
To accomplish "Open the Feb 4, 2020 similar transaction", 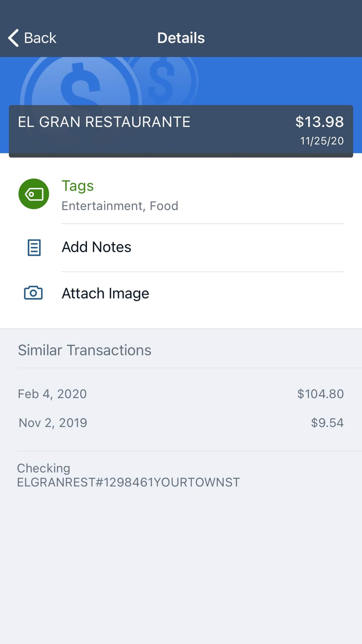I will 52,394.
